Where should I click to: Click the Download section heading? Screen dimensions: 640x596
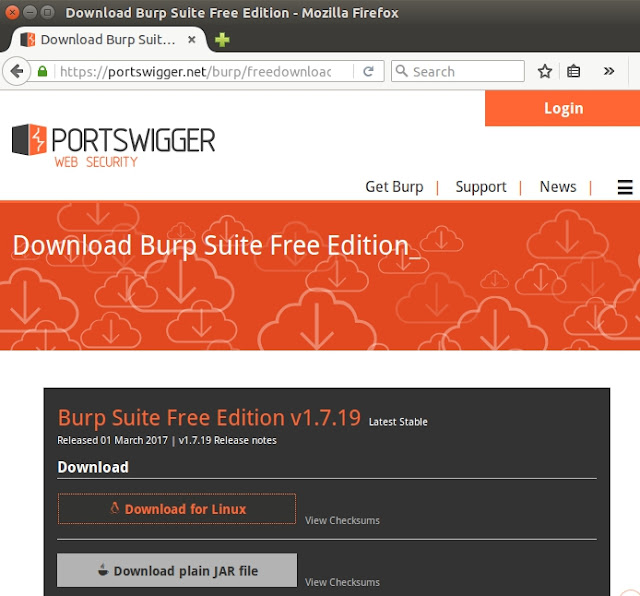93,467
